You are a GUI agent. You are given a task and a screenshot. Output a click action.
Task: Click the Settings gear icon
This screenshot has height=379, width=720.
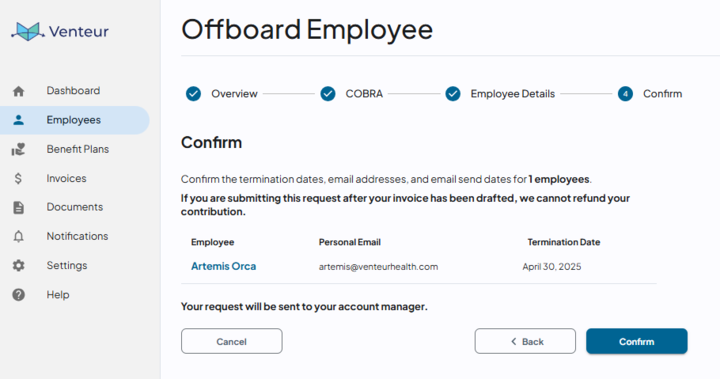18,266
